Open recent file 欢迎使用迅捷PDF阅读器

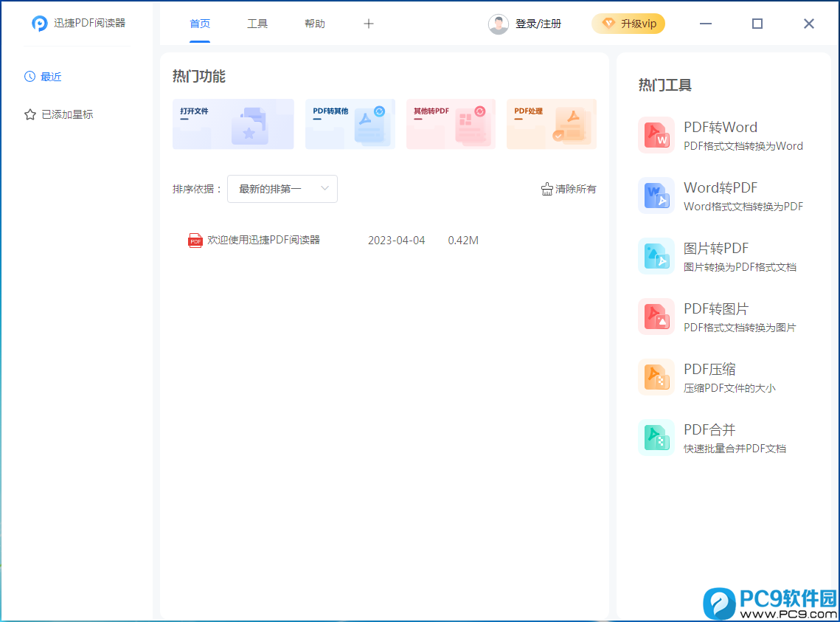(x=263, y=240)
